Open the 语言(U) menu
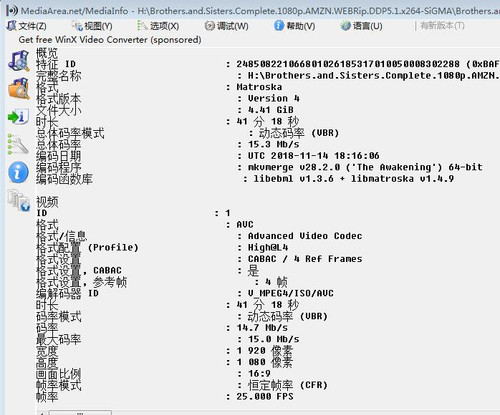This screenshot has height=415, width=500. pyautogui.click(x=361, y=26)
